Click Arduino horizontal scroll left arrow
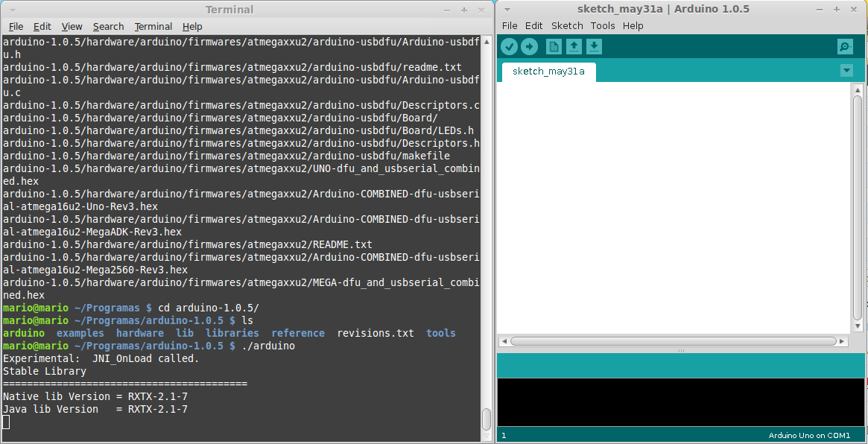This screenshot has height=444, width=868. click(504, 341)
